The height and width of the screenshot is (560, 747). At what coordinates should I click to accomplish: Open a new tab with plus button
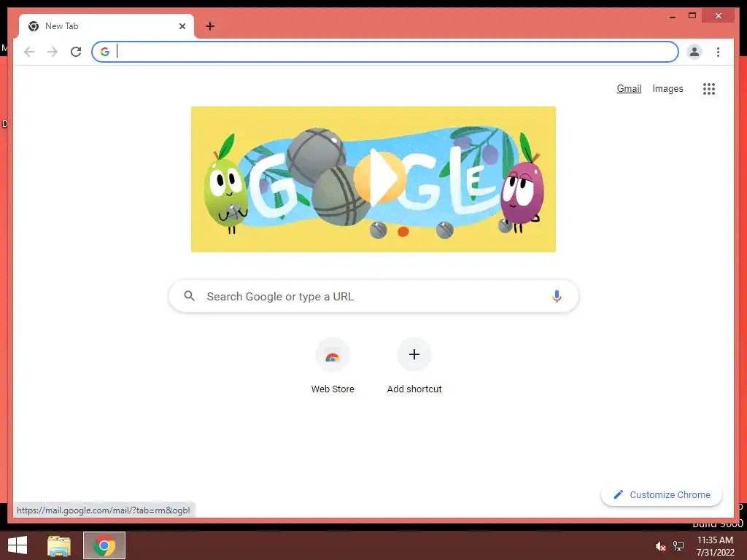210,26
